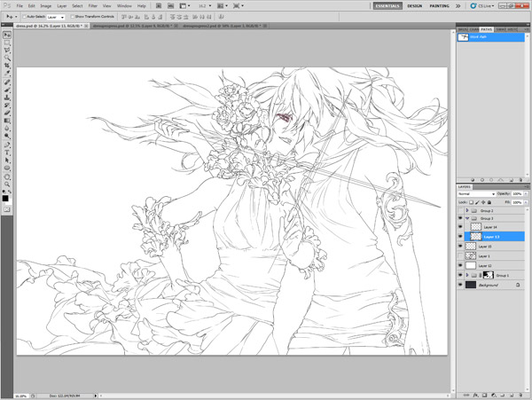Image resolution: width=532 pixels, height=400 pixels.
Task: Open the Fill slider arrow
Action: point(526,202)
